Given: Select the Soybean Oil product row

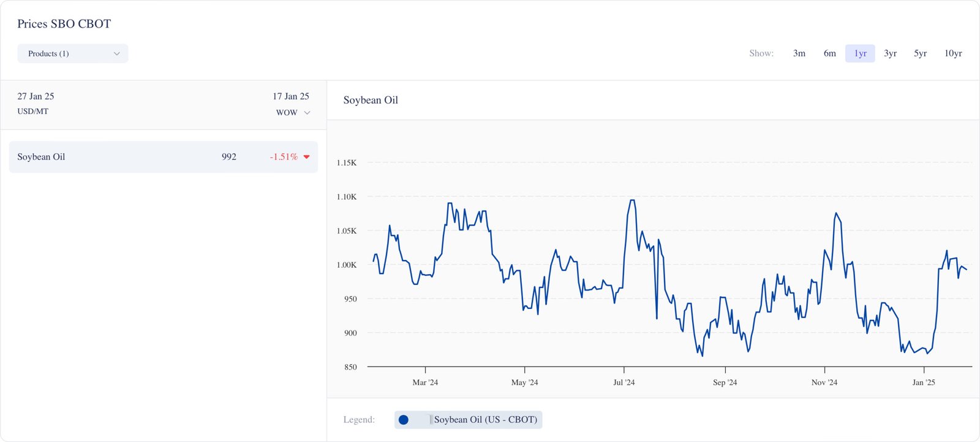Looking at the screenshot, I should [163, 157].
